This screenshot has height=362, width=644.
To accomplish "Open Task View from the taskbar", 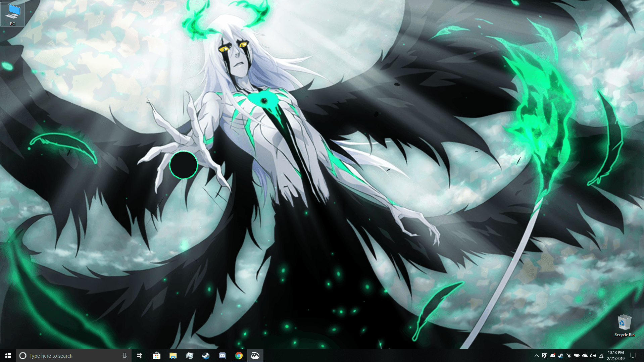I will pos(140,356).
